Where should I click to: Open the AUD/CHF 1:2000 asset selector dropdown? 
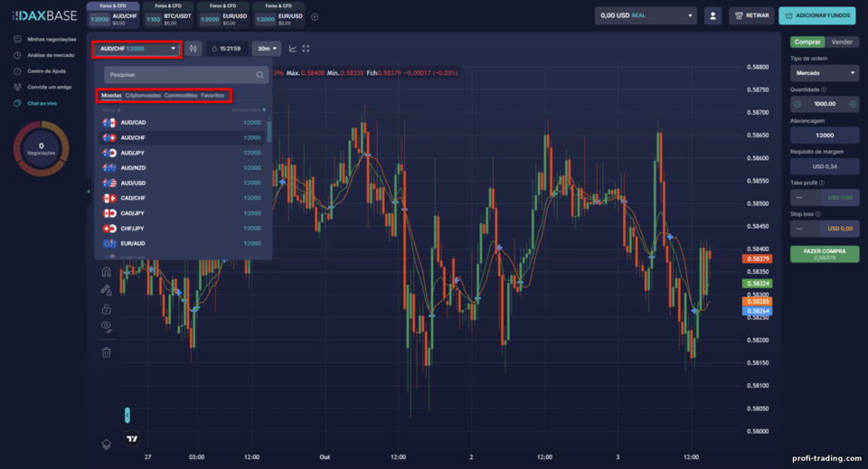[137, 49]
